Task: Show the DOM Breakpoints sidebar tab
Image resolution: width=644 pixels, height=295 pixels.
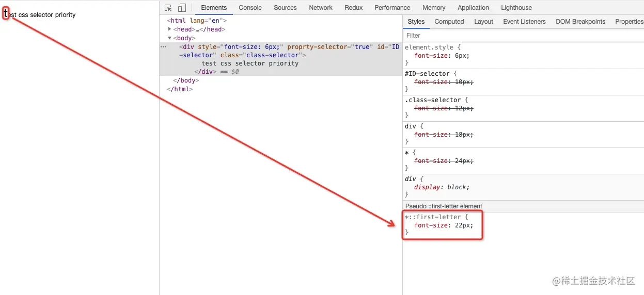Action: (x=580, y=22)
